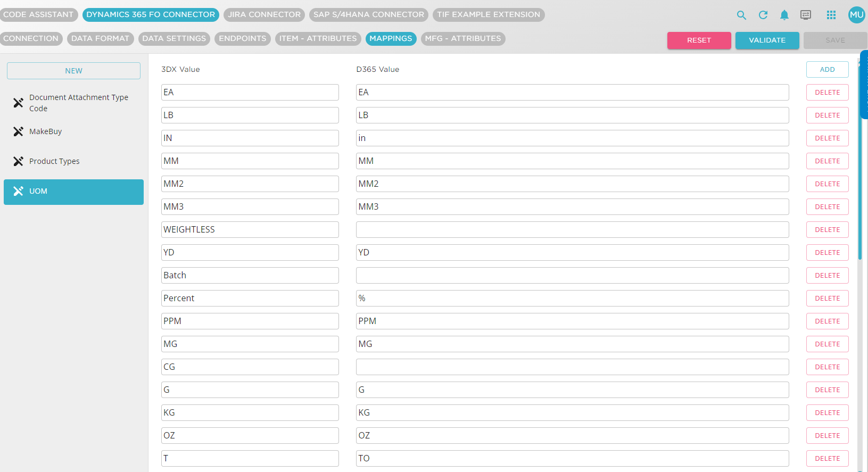Select the UOM mapping in sidebar
The image size is (868, 472).
click(73, 192)
